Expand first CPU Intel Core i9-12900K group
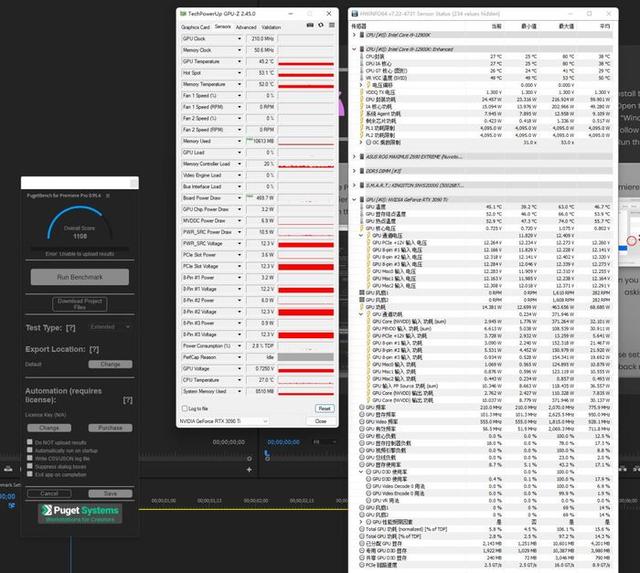 354,35
